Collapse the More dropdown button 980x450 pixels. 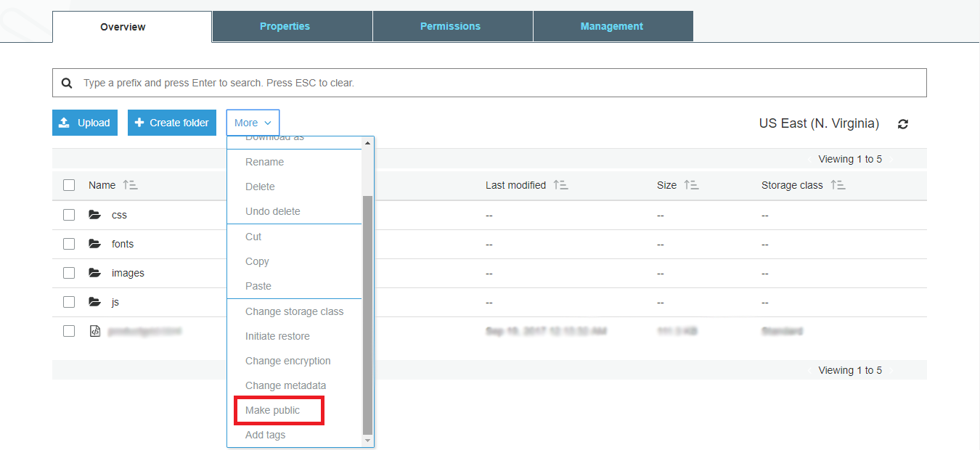pyautogui.click(x=253, y=123)
